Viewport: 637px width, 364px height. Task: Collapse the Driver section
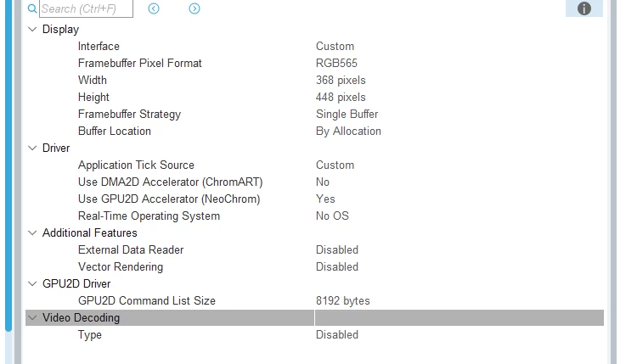coord(32,148)
